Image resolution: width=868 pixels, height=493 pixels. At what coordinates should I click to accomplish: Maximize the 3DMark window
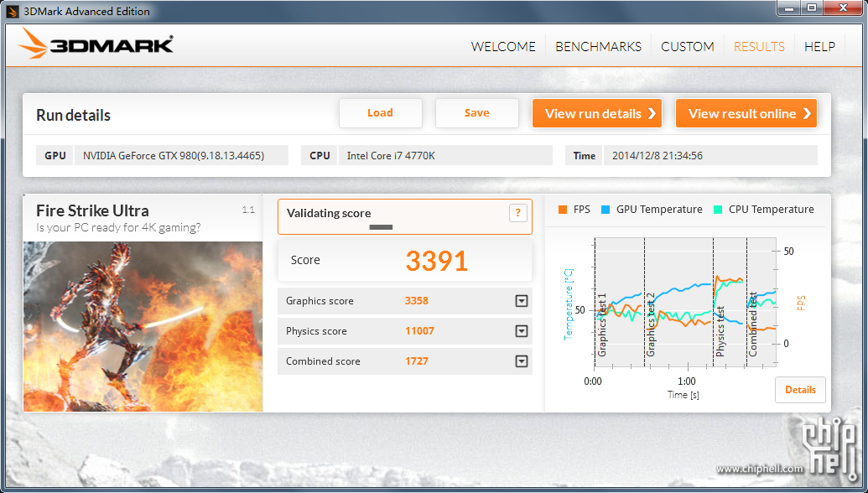pos(812,8)
